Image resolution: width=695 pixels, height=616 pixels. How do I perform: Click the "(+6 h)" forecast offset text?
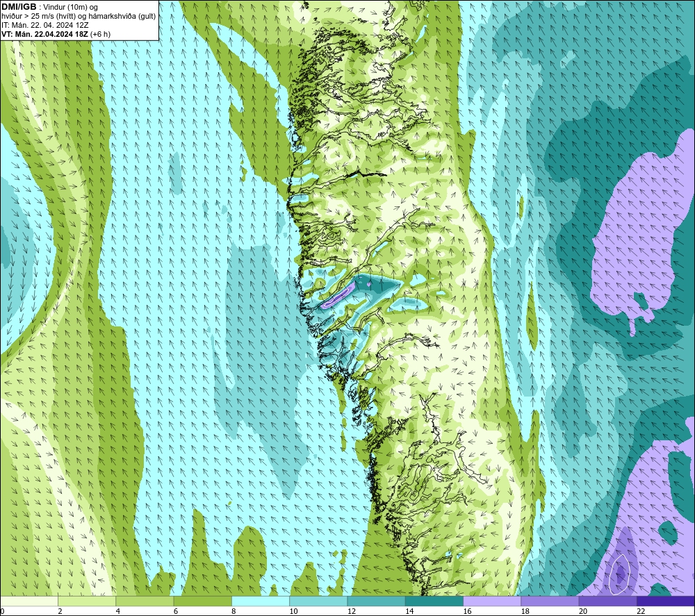[101, 34]
